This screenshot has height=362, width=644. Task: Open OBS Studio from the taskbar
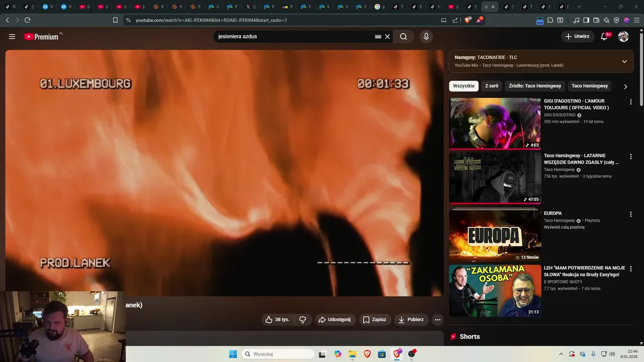click(412, 354)
